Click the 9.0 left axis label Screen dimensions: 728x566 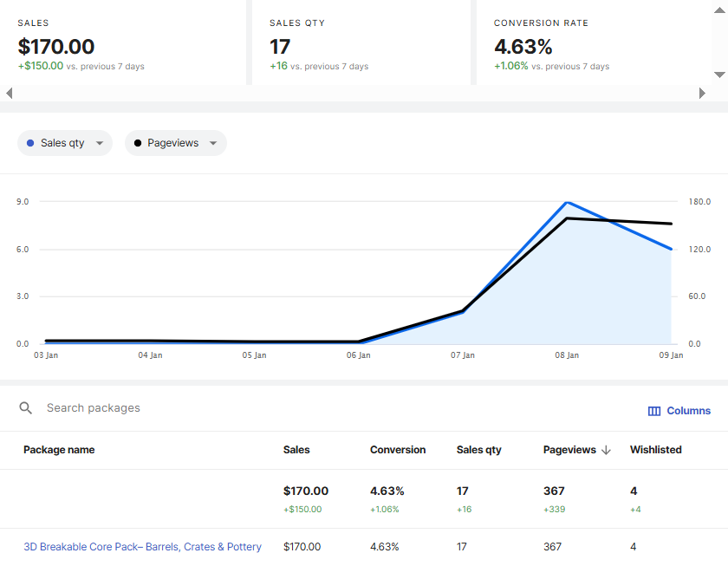coord(23,202)
